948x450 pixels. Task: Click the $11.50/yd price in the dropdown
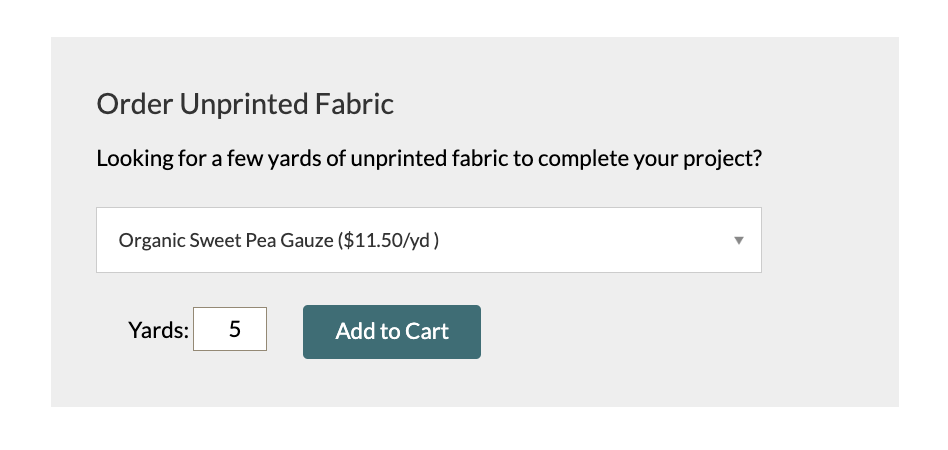389,241
